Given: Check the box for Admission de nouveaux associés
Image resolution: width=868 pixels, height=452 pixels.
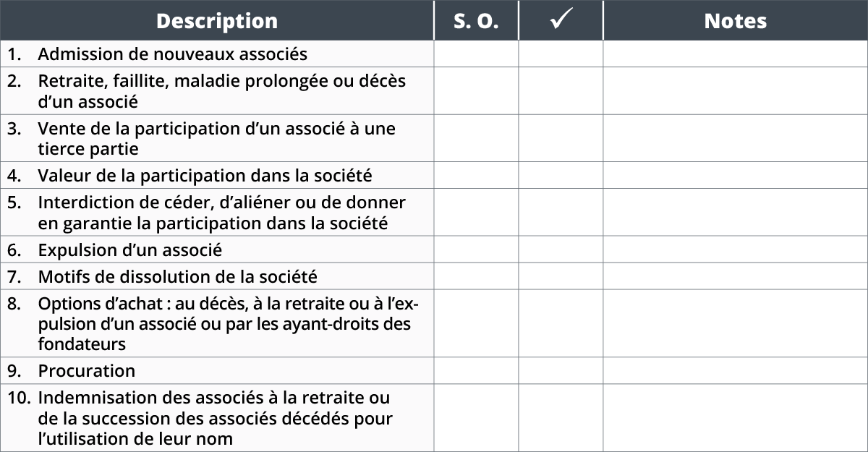Looking at the screenshot, I should click(561, 54).
